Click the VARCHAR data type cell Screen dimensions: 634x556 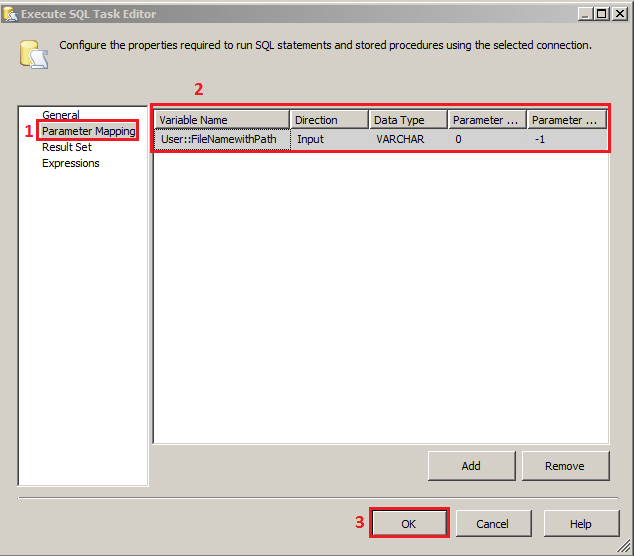(x=408, y=140)
